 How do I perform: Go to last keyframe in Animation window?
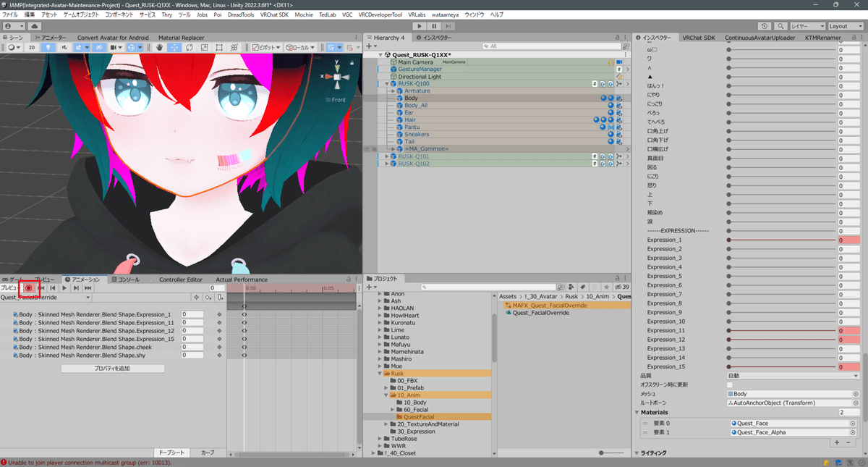pos(88,288)
